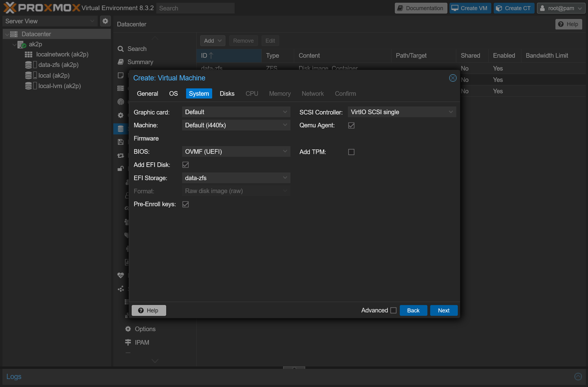The image size is (588, 387).
Task: Open IPAM in Datacenter menu
Action: 142,342
